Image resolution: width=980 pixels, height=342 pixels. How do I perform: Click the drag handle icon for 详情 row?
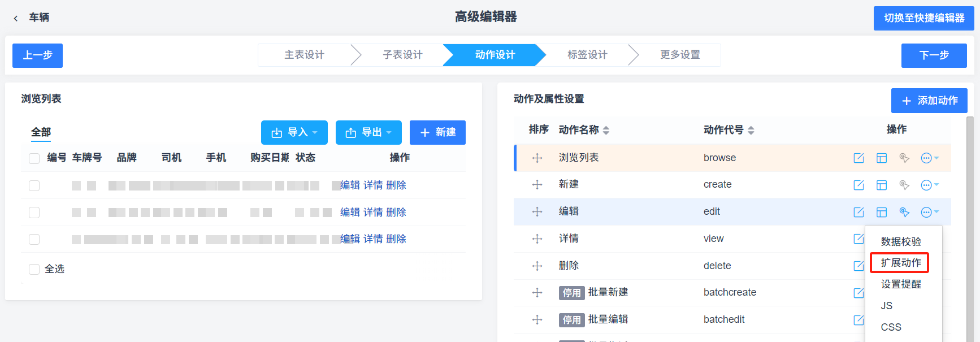(x=537, y=239)
